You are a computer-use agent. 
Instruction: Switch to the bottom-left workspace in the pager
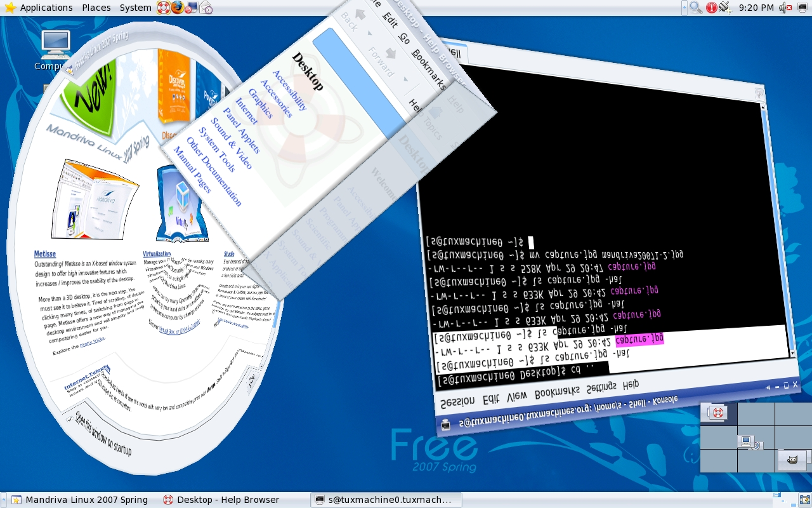point(719,461)
